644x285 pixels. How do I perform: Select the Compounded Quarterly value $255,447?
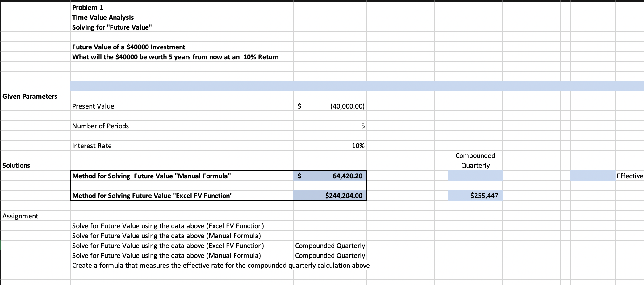pos(475,195)
